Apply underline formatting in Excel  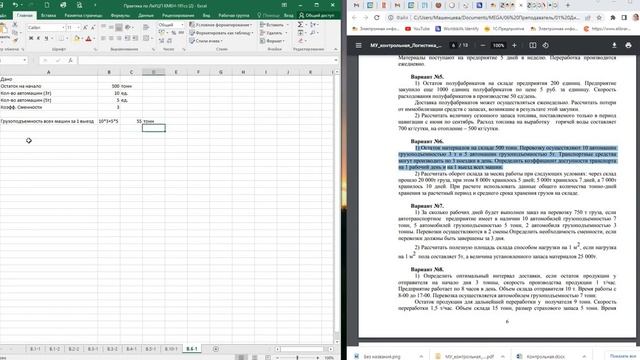click(46, 38)
